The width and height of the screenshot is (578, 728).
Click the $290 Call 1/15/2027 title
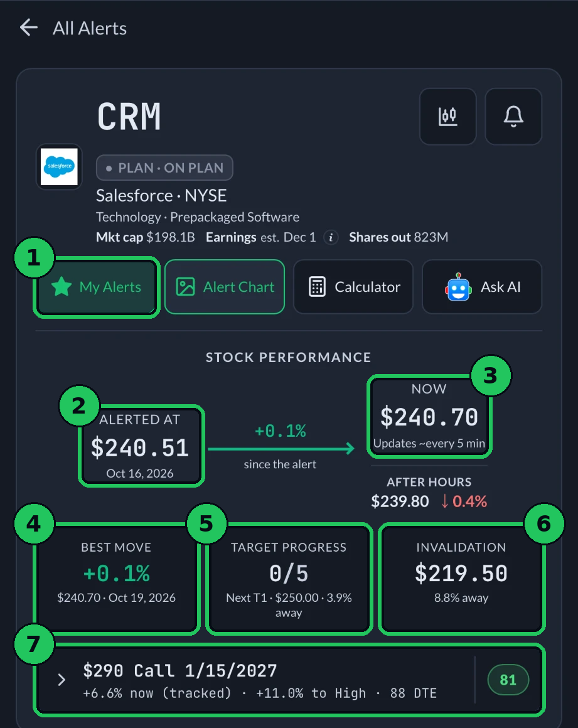click(180, 671)
